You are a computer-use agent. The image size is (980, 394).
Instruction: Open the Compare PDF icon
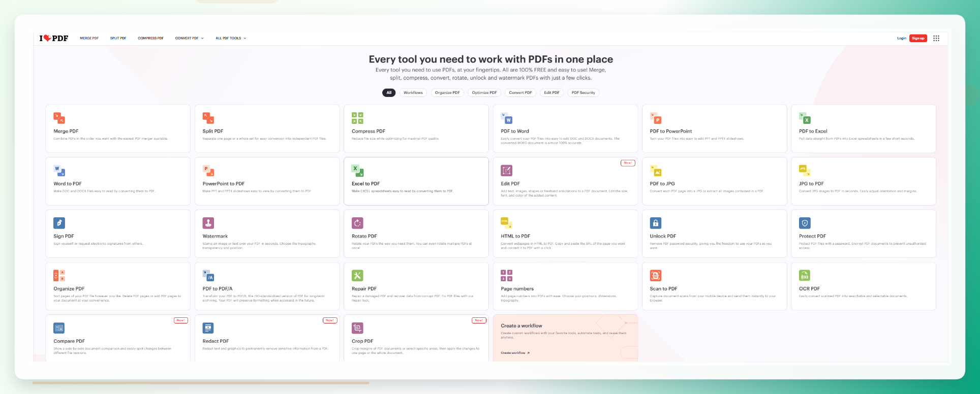(59, 328)
